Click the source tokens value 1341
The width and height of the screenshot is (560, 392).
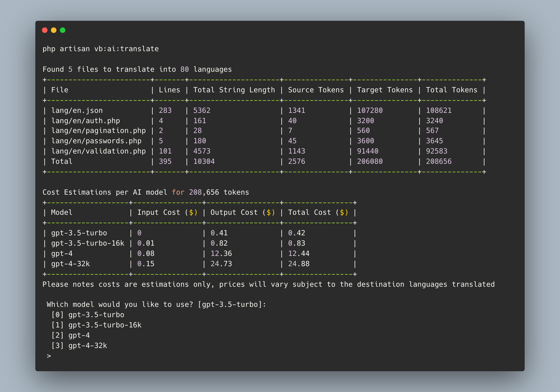(x=297, y=111)
